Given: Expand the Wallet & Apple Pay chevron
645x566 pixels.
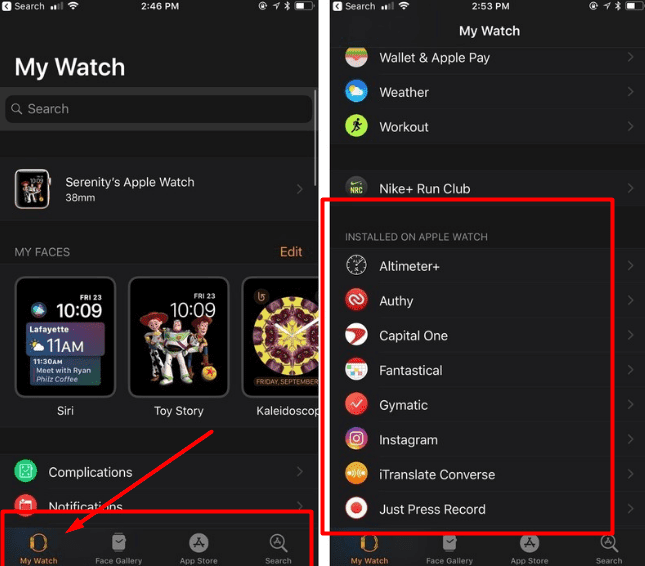Looking at the screenshot, I should point(630,57).
